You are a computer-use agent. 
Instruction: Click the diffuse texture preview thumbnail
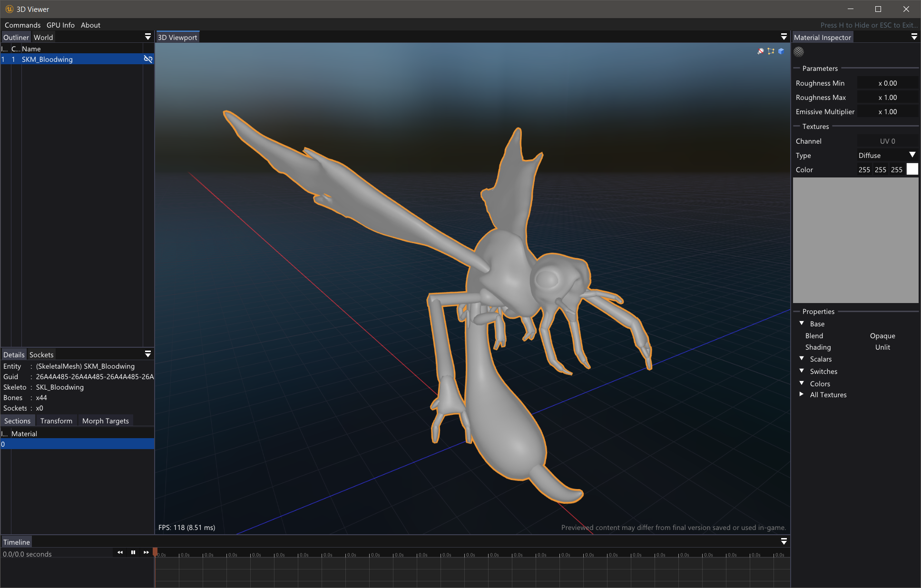click(x=855, y=240)
